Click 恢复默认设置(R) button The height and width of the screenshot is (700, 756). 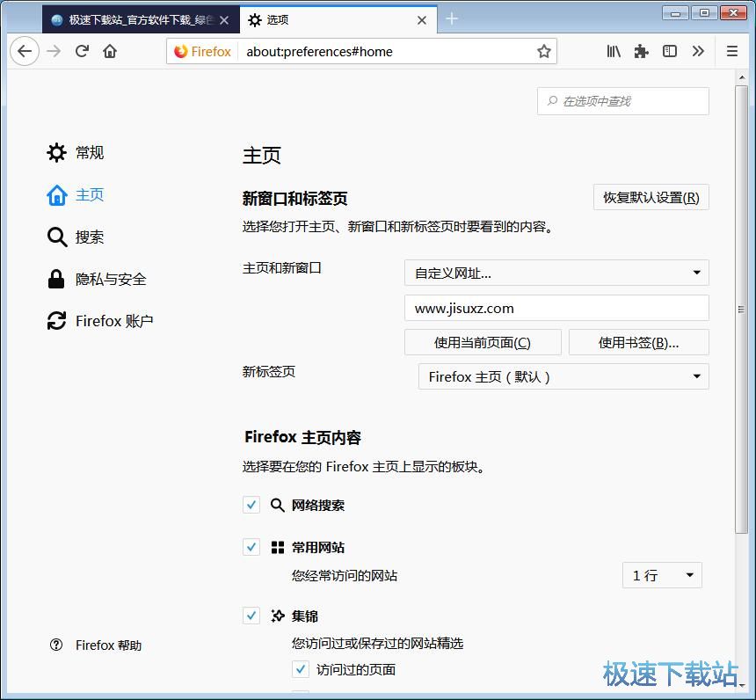[651, 197]
